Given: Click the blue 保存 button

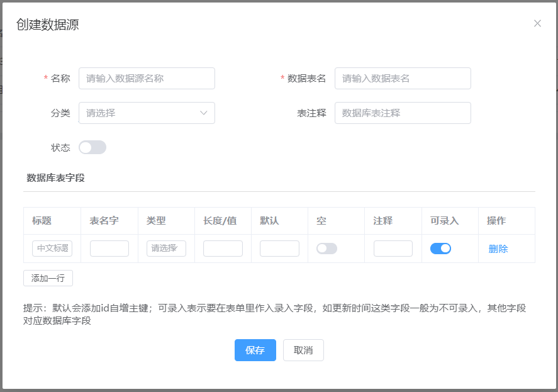Looking at the screenshot, I should pos(255,350).
